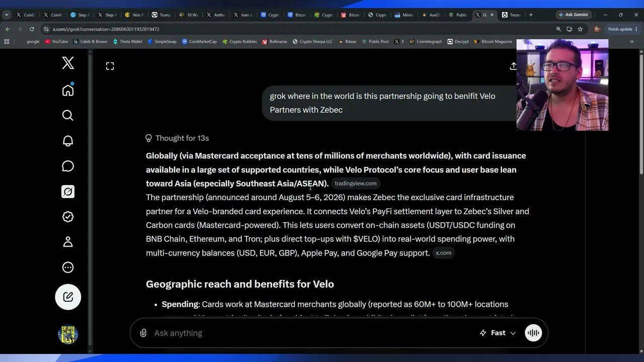Click the X logo in the sidebar
The height and width of the screenshot is (362, 644).
(x=68, y=63)
